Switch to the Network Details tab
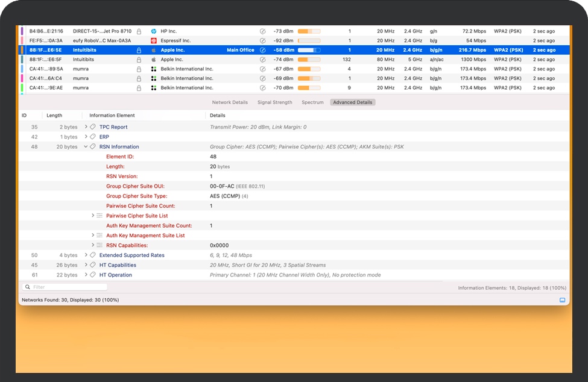The image size is (588, 382). tap(230, 102)
